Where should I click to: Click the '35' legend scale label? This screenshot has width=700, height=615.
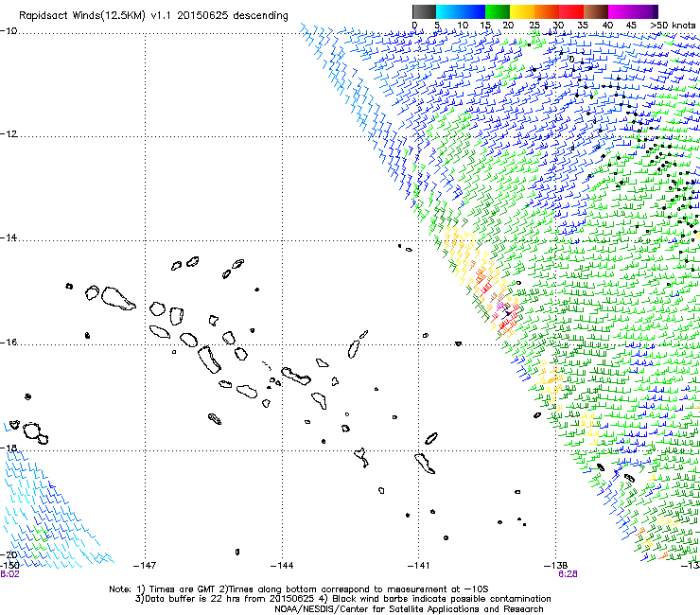click(583, 26)
